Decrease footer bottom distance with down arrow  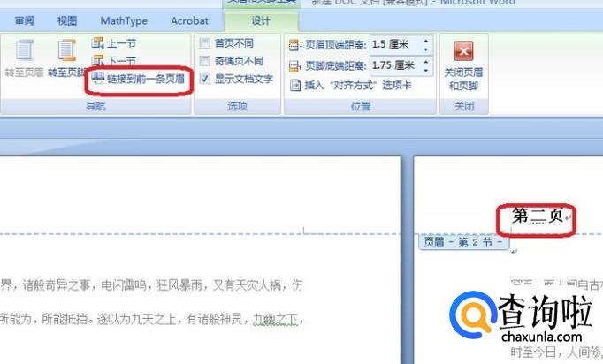coord(426,69)
